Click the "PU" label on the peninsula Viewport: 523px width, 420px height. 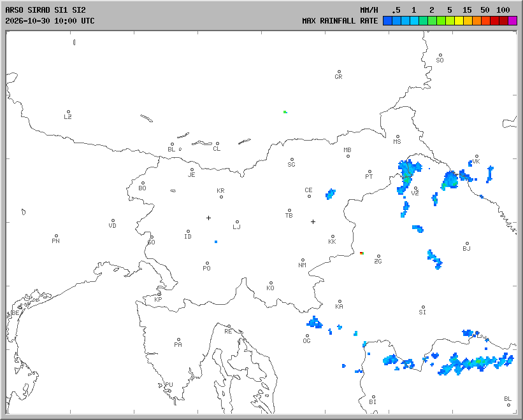tap(169, 385)
